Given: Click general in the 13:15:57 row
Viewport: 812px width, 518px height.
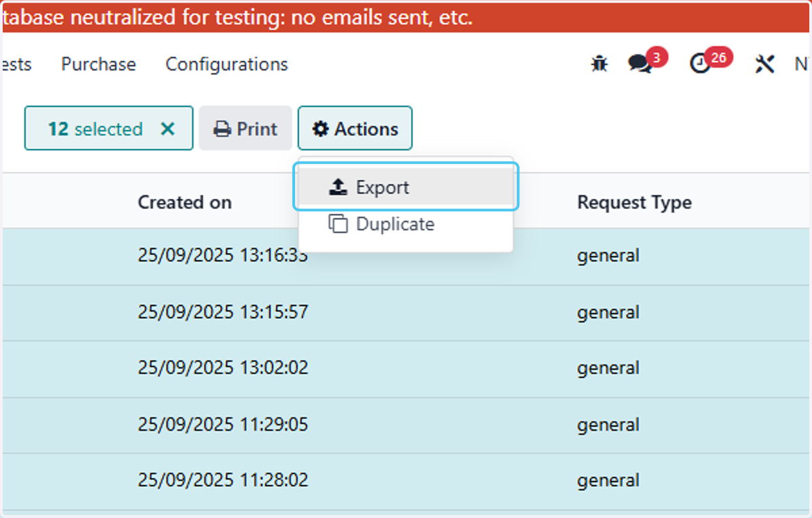Looking at the screenshot, I should point(608,311).
